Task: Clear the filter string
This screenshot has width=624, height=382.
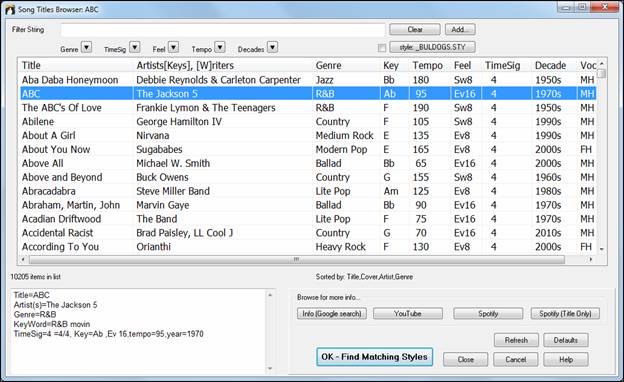Action: [x=415, y=29]
